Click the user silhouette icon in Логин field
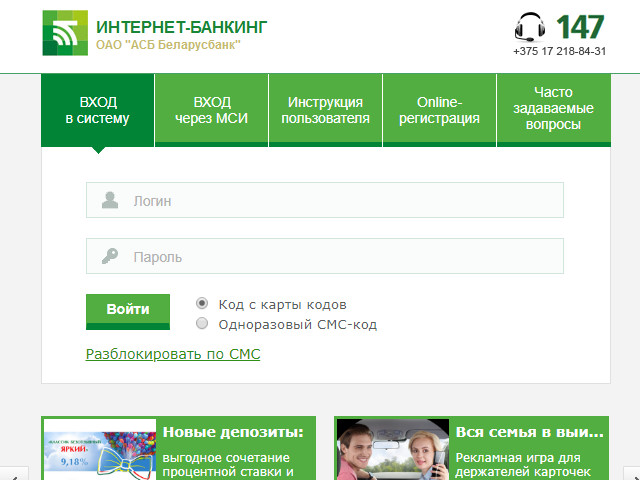 [x=110, y=200]
